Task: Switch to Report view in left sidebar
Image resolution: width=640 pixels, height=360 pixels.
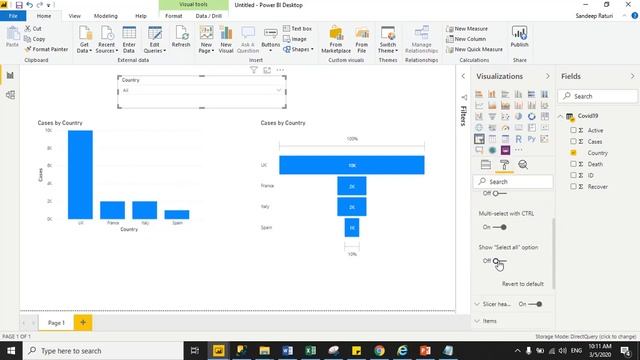Action: pyautogui.click(x=10, y=76)
